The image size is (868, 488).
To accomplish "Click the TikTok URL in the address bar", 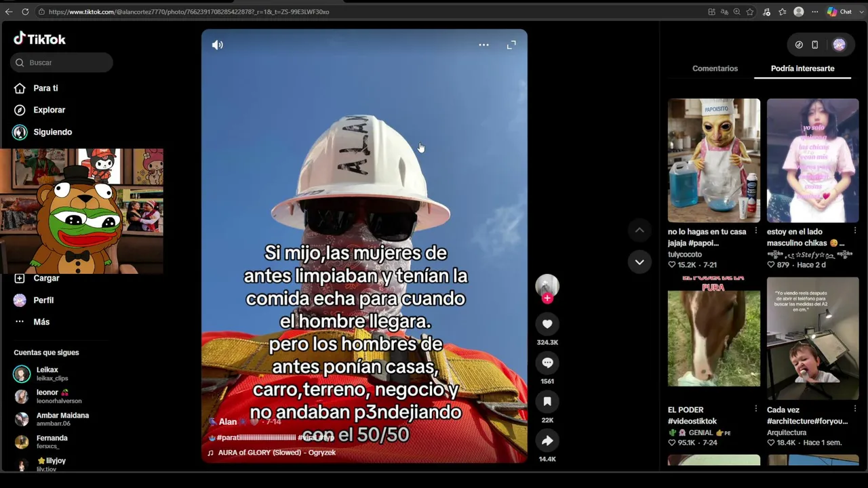I will click(189, 12).
